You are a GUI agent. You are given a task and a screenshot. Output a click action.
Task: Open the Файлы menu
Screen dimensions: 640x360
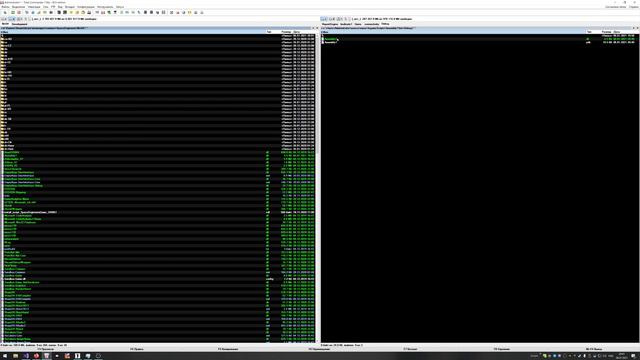(5, 7)
